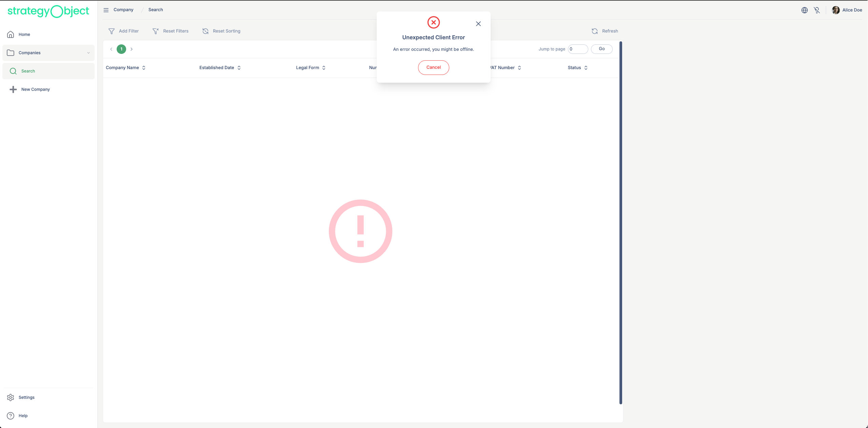Open New Company menu item
868x428 pixels.
pos(35,89)
